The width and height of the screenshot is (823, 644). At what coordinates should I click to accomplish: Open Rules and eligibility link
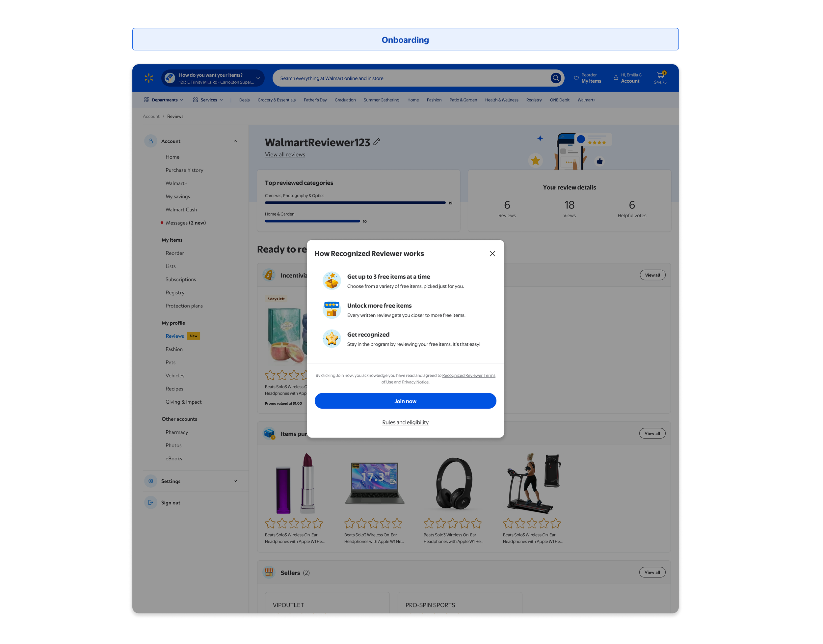coord(405,422)
